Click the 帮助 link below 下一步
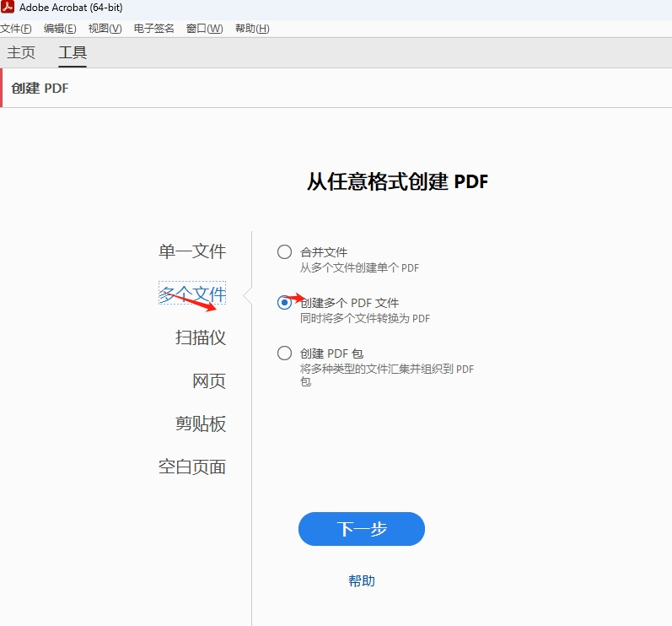 pos(362,581)
